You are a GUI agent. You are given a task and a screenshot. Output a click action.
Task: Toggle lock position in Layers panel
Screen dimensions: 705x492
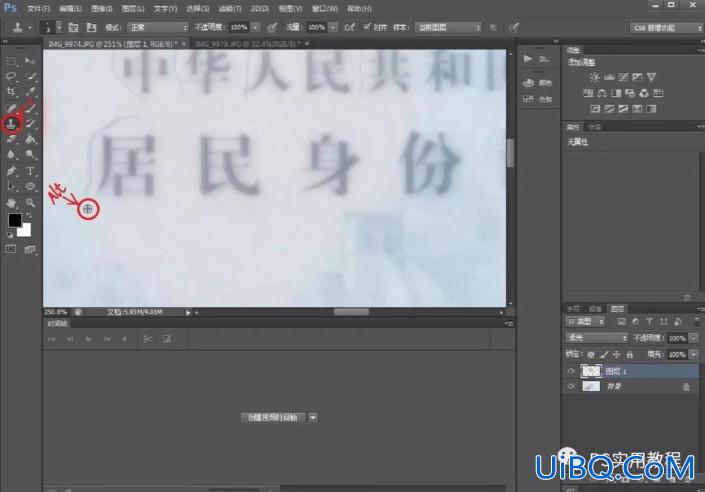point(617,354)
